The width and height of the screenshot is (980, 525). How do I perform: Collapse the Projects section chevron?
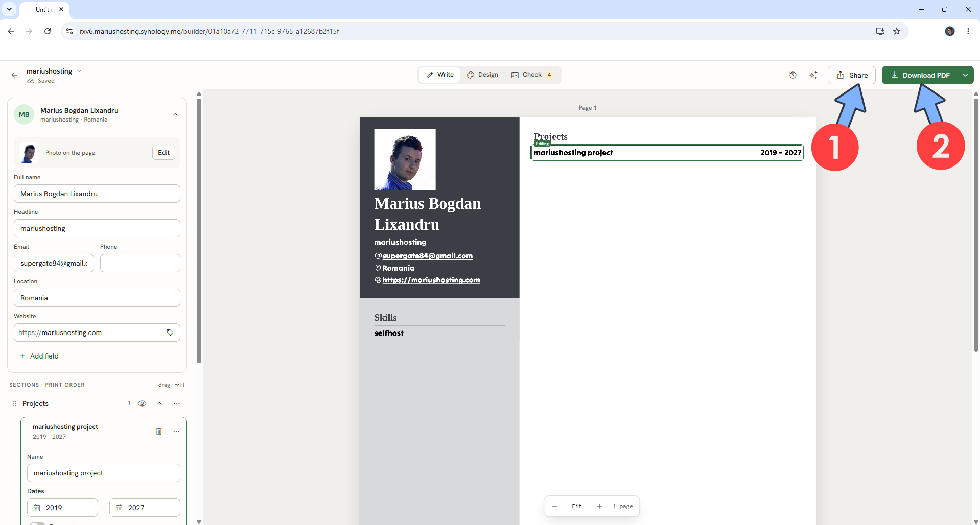point(159,403)
